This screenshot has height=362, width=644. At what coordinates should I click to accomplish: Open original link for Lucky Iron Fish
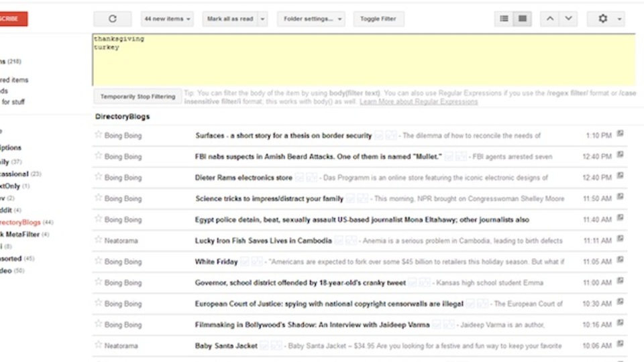[x=620, y=239]
